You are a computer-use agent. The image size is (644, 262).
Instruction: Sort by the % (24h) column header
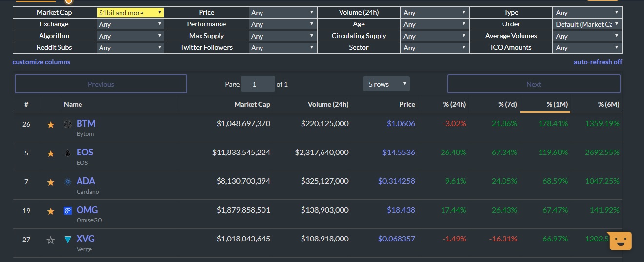(x=454, y=104)
